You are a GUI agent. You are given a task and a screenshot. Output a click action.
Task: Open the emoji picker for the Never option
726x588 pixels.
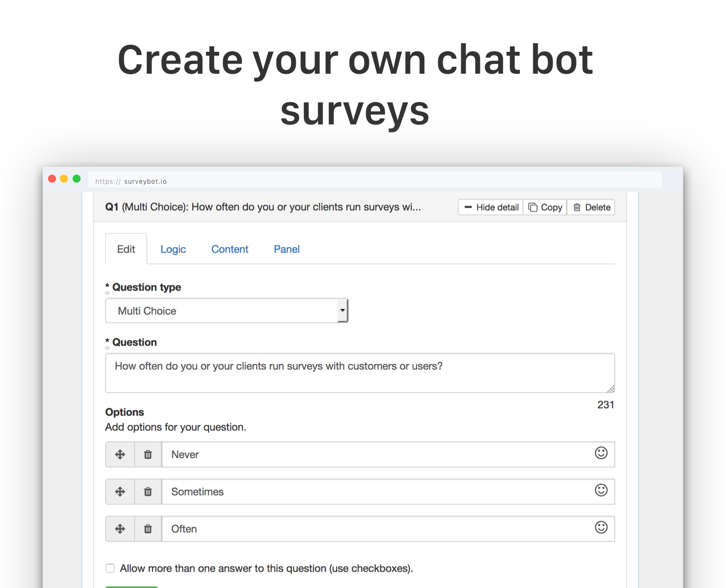tap(601, 453)
